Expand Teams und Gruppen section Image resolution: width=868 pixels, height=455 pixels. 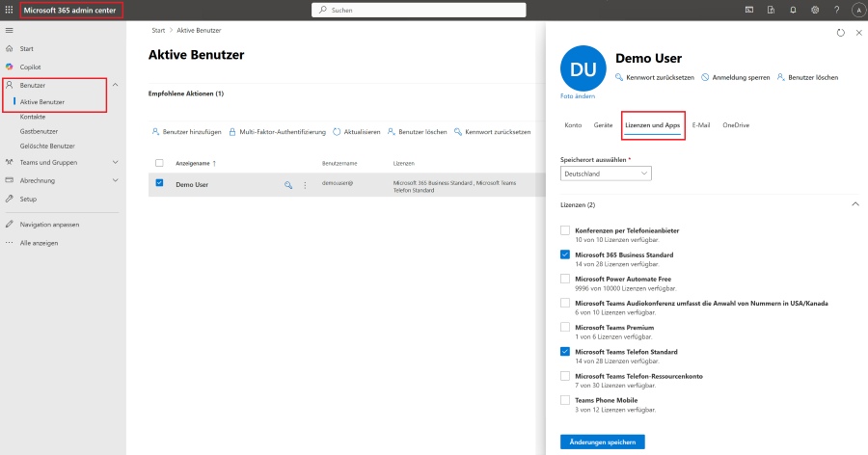coord(115,162)
